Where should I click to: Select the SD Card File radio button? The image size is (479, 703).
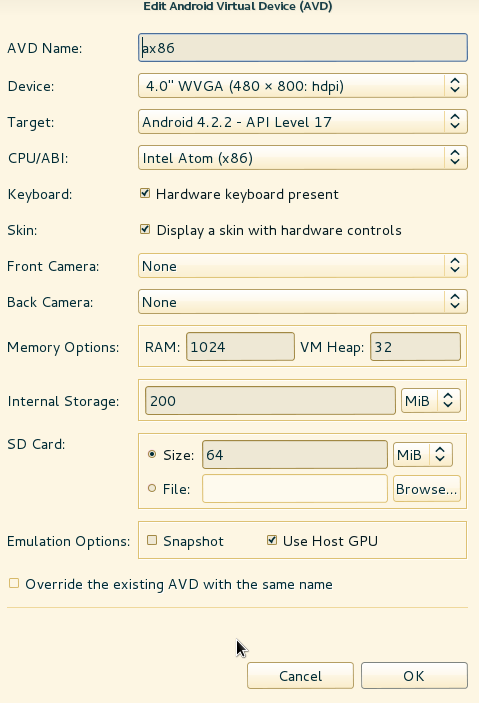pyautogui.click(x=152, y=488)
